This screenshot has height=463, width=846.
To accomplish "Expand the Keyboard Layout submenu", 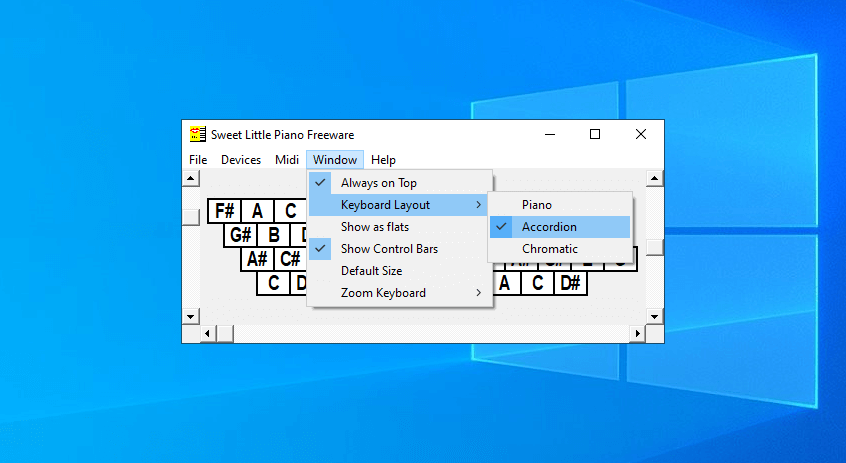I will point(400,205).
